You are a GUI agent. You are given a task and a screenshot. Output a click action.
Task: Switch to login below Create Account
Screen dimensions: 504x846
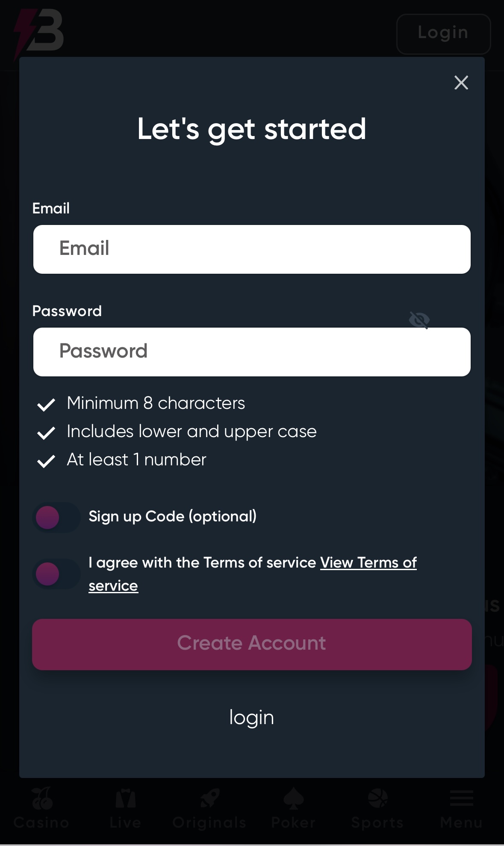point(251,717)
